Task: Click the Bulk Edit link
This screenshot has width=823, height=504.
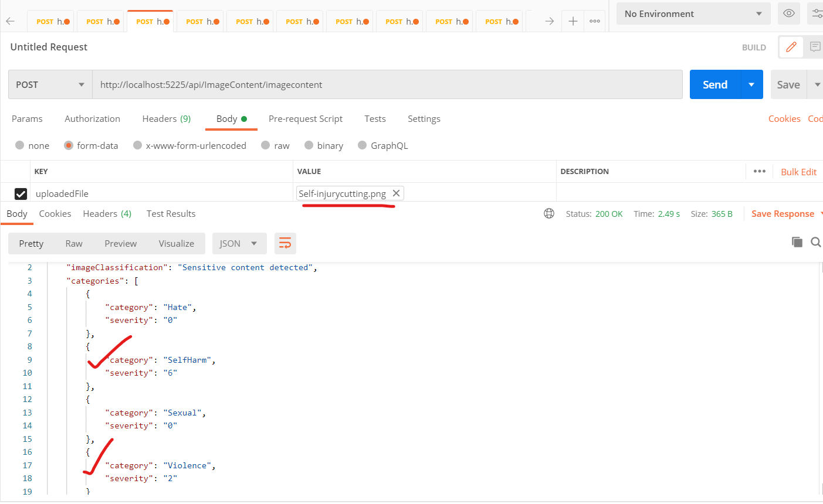Action: (x=798, y=172)
